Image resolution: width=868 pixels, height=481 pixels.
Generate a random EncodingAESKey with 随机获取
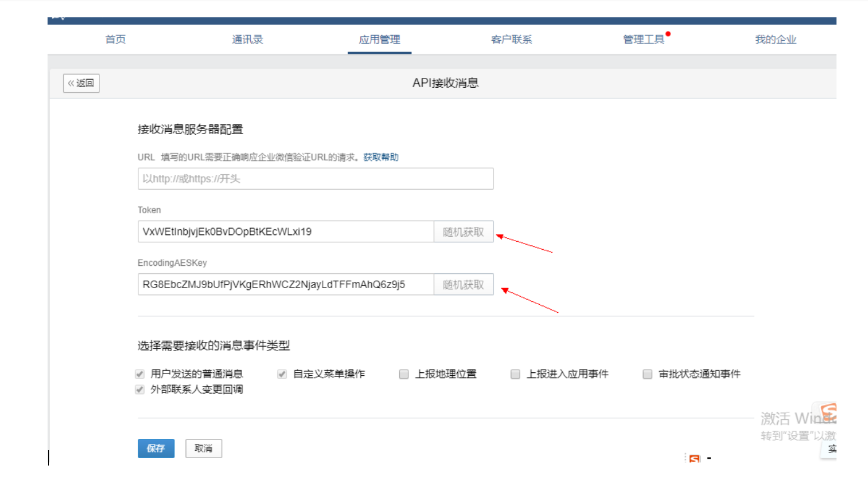click(463, 285)
